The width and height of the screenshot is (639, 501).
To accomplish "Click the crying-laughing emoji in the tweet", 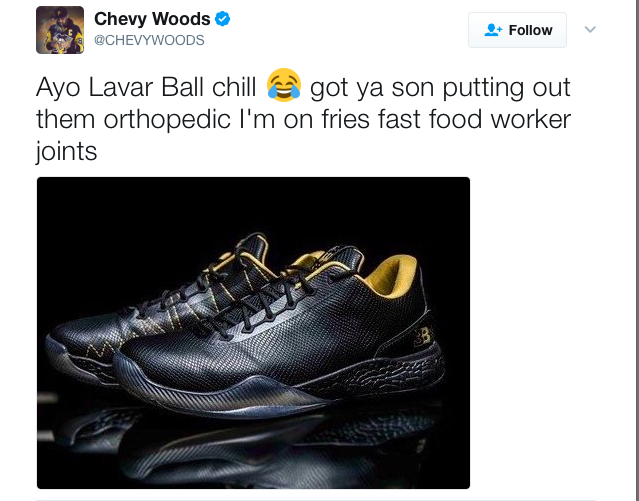I will click(284, 85).
